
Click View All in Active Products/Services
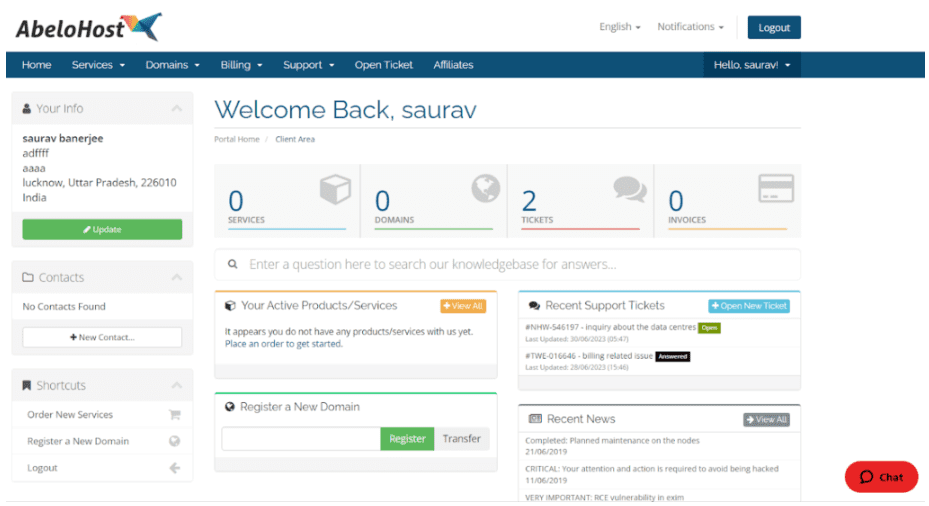[463, 306]
